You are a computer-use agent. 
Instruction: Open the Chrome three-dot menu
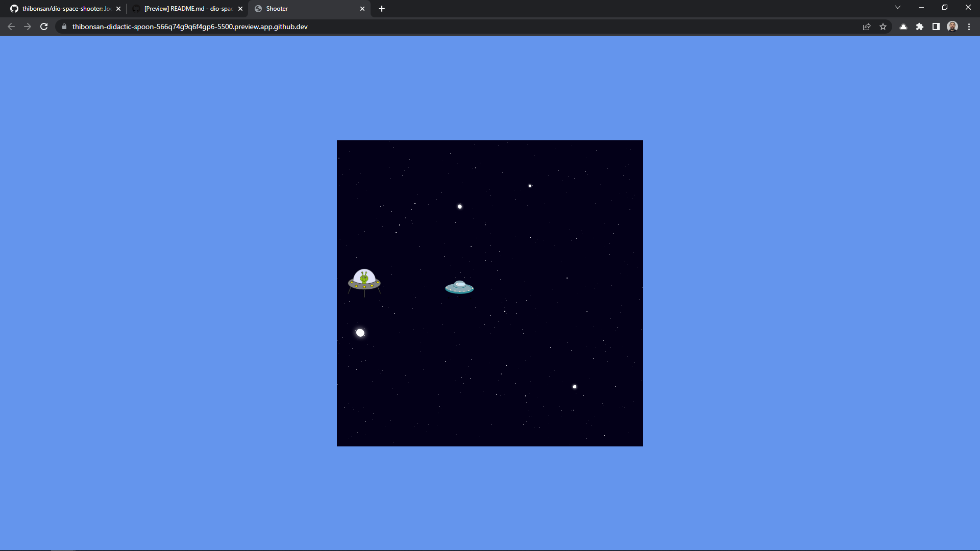click(x=969, y=27)
